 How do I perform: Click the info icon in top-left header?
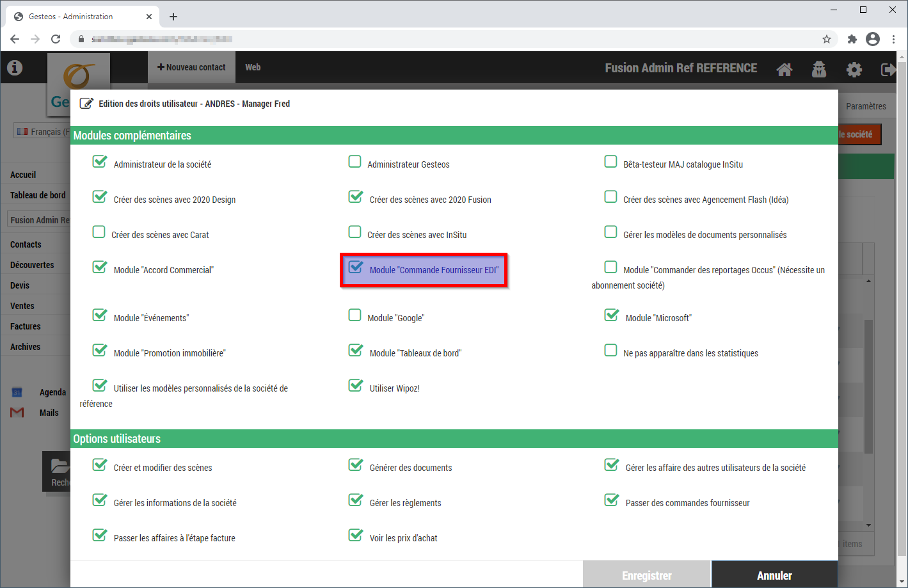click(x=15, y=68)
